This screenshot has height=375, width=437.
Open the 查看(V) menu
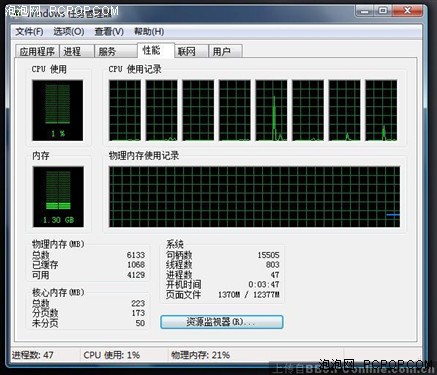tap(109, 32)
